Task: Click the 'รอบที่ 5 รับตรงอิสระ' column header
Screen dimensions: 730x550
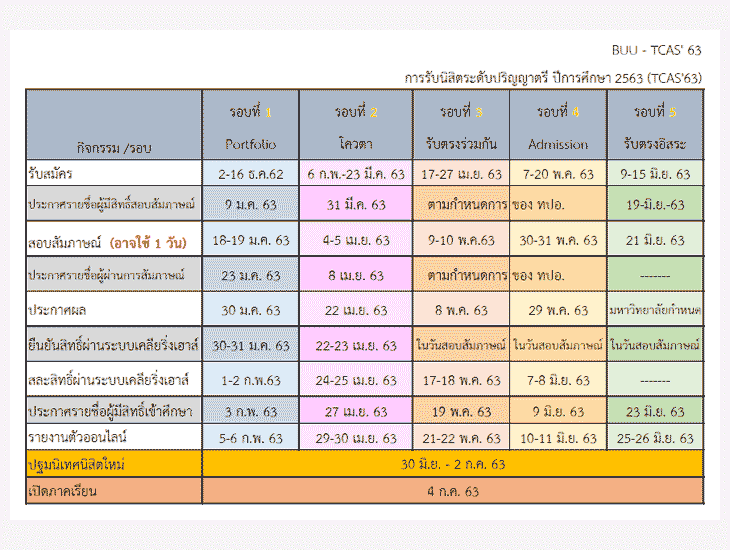Action: pyautogui.click(x=655, y=124)
